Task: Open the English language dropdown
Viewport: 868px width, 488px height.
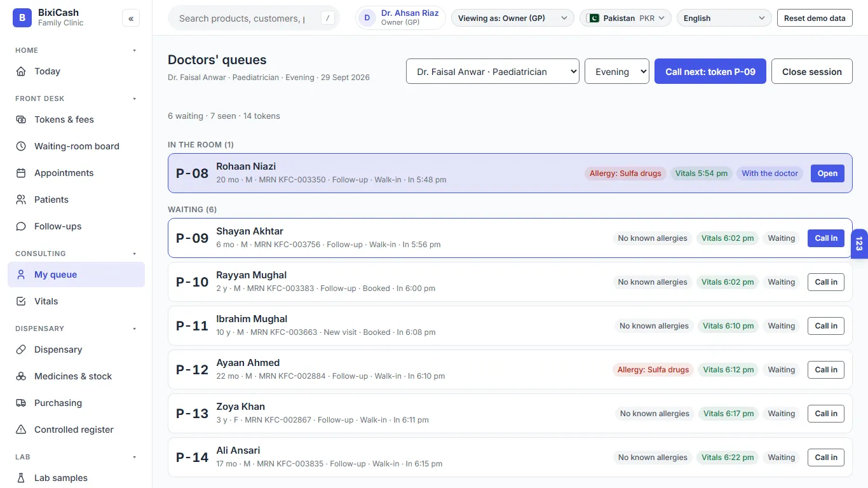Action: [724, 18]
